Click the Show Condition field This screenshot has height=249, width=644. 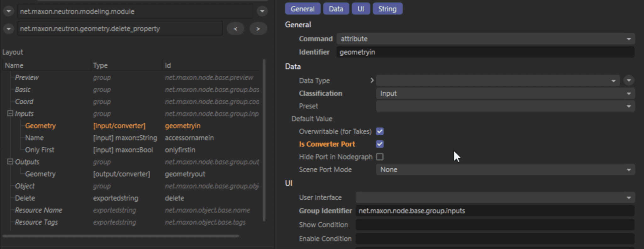495,225
